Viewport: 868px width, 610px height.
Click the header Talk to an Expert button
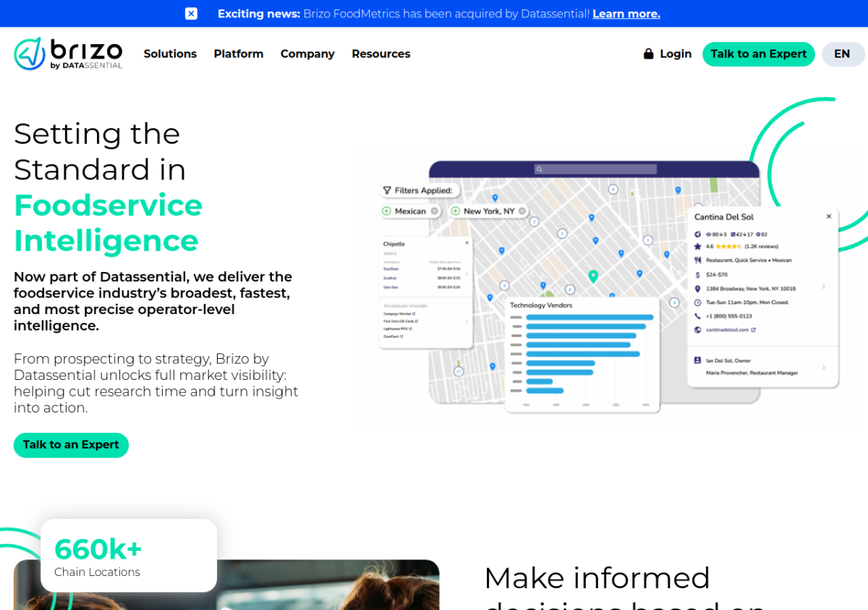coord(759,54)
